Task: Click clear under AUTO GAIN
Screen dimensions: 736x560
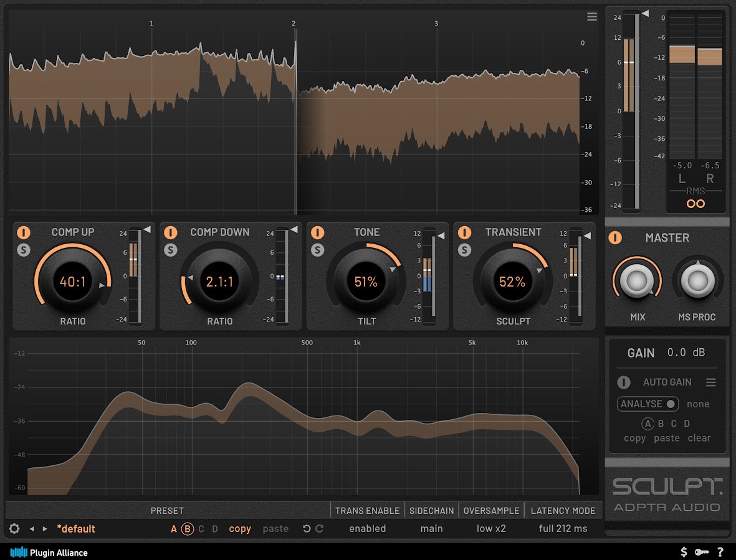Action: click(x=699, y=438)
